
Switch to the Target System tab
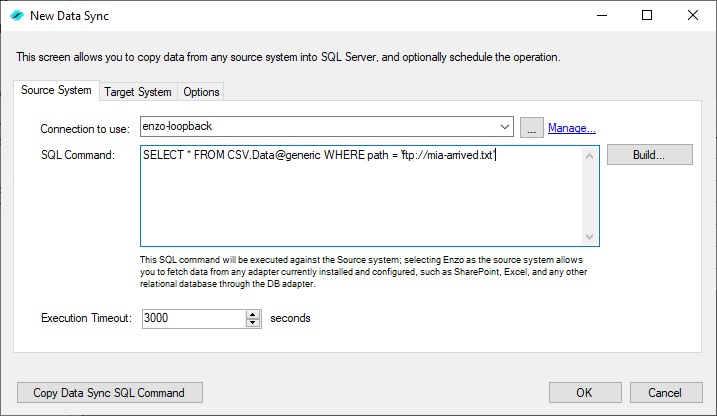(x=138, y=92)
